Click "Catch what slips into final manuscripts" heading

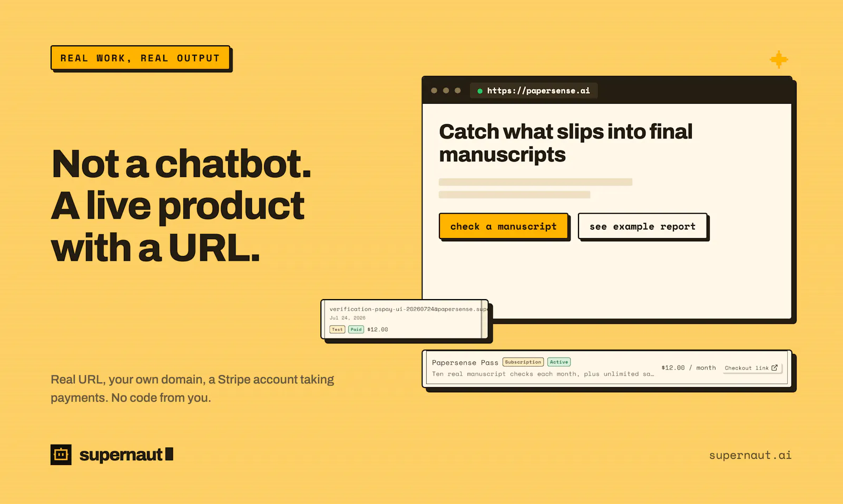[x=566, y=143]
